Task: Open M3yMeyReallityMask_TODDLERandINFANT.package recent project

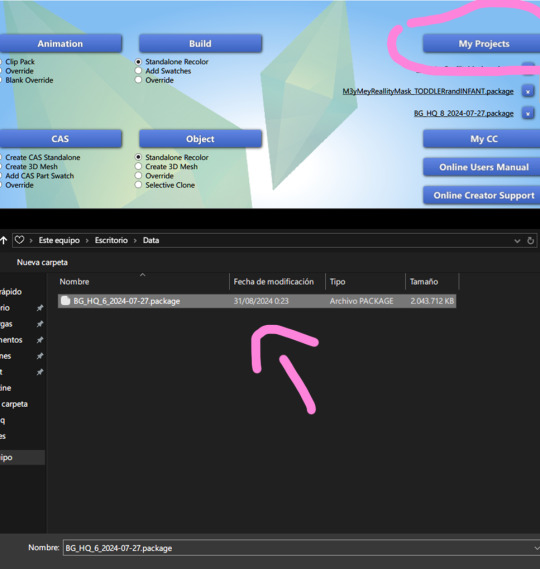Action: [428, 91]
